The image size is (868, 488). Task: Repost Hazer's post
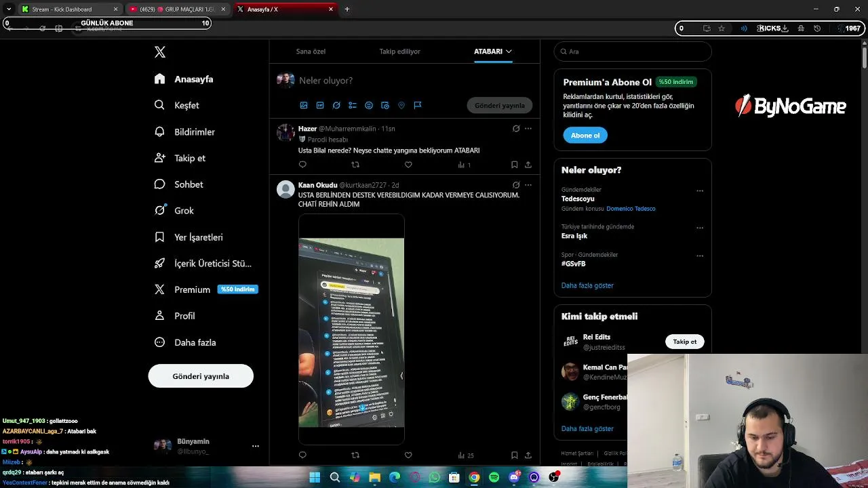click(355, 165)
